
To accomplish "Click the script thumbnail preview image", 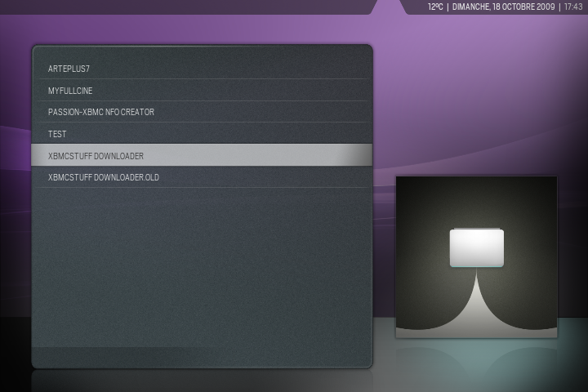I will pyautogui.click(x=476, y=257).
